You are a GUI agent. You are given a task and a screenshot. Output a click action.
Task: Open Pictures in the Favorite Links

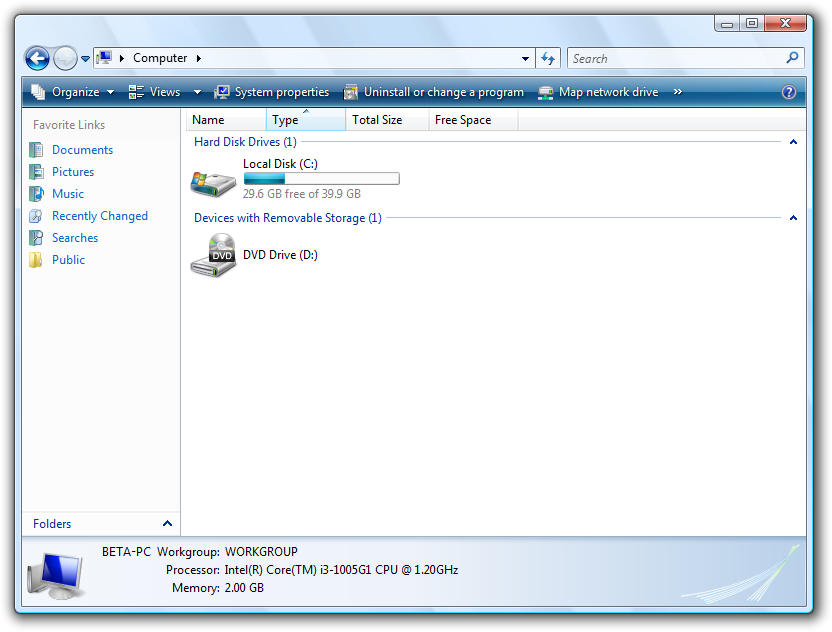[73, 172]
